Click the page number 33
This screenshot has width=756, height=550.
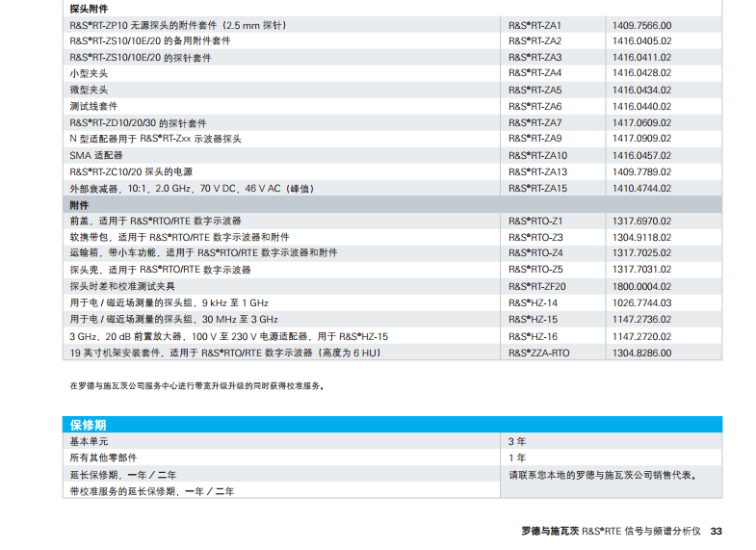tap(716, 531)
